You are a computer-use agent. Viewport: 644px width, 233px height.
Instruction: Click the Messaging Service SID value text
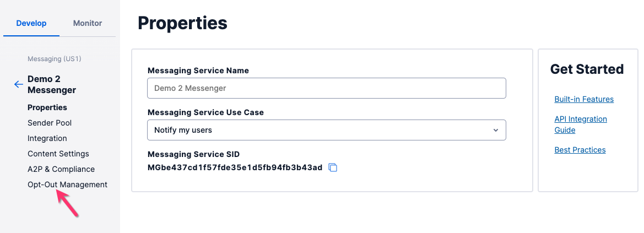tap(235, 167)
